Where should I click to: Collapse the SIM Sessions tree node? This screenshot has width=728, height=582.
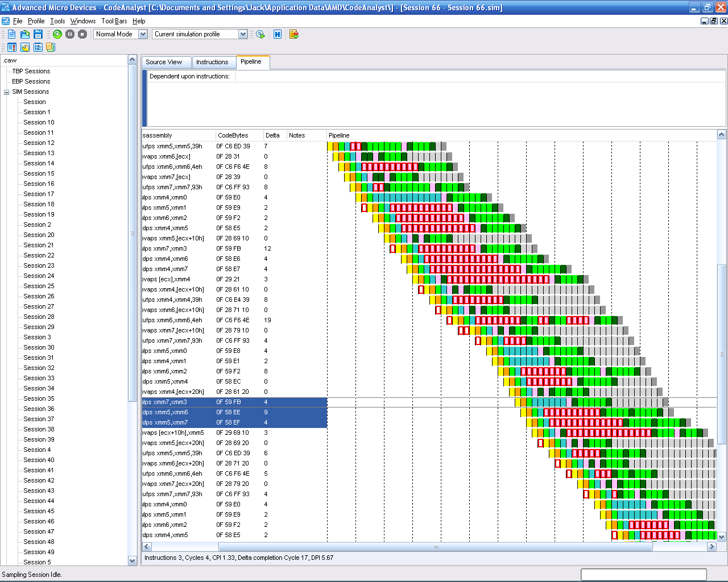click(7, 92)
